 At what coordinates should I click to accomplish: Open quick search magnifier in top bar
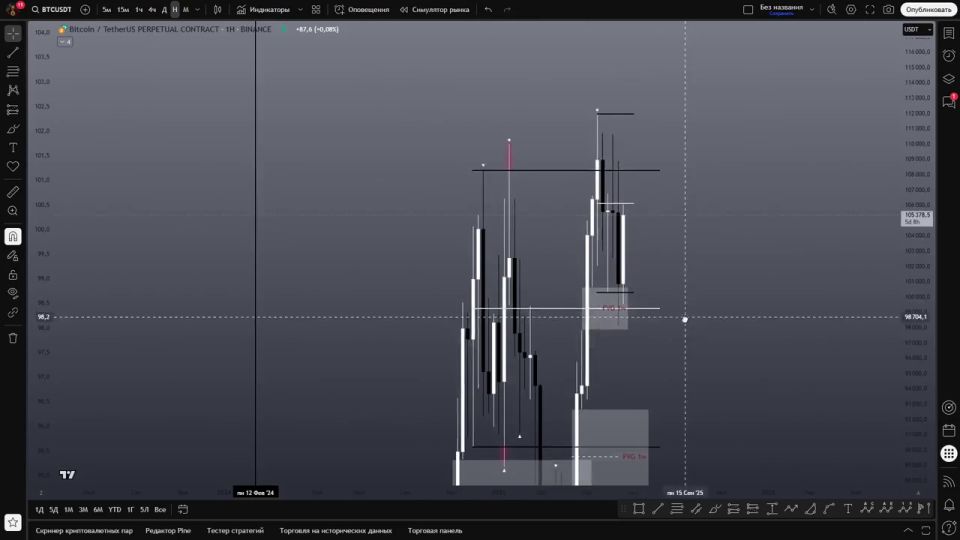tap(831, 10)
